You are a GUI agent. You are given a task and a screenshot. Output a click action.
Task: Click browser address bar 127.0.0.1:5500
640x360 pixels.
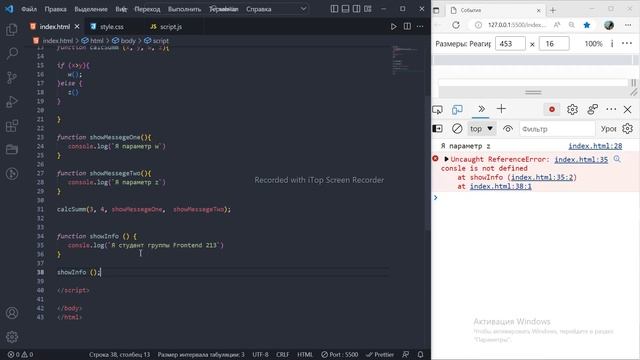click(517, 25)
